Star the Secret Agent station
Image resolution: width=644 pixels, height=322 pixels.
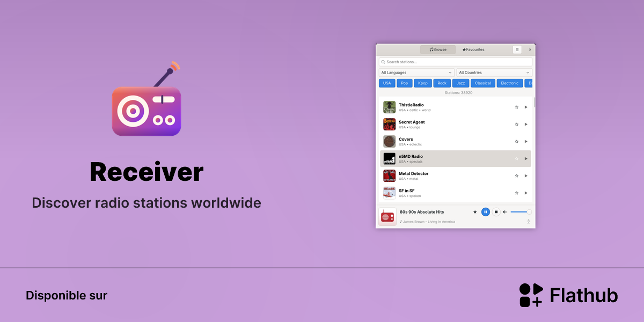(517, 125)
